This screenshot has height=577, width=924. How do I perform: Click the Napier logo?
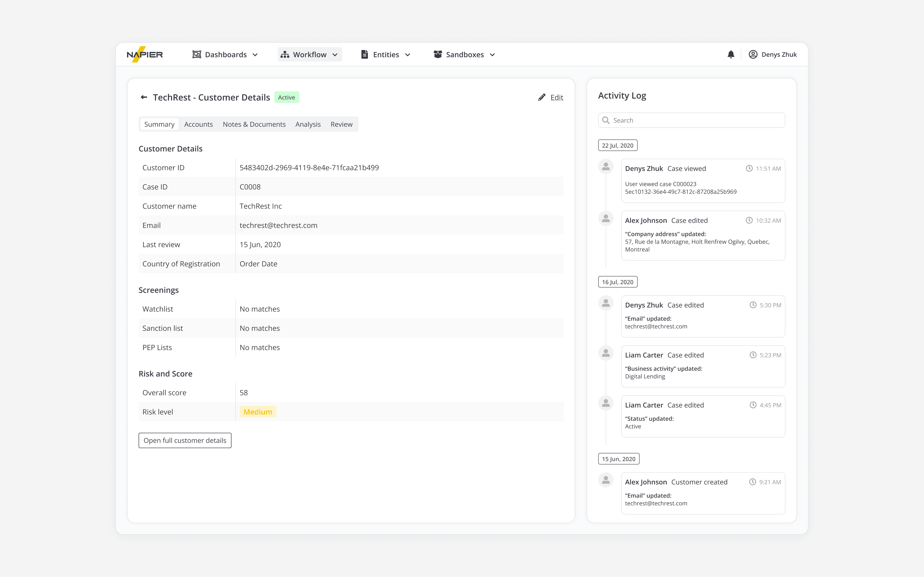tap(145, 55)
